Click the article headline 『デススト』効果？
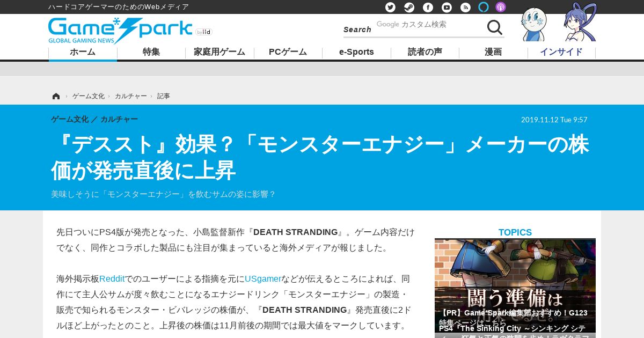 (x=320, y=157)
